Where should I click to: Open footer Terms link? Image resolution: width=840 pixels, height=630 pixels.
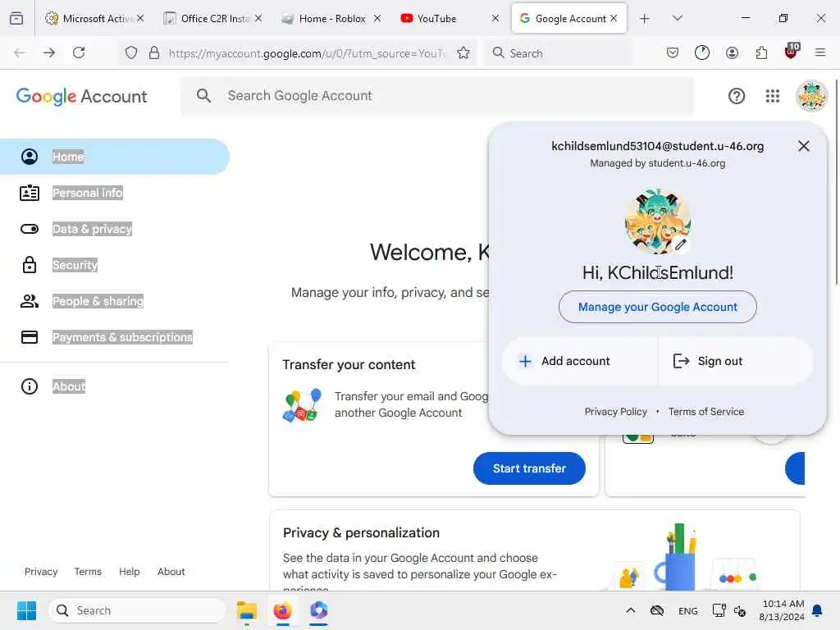point(88,572)
